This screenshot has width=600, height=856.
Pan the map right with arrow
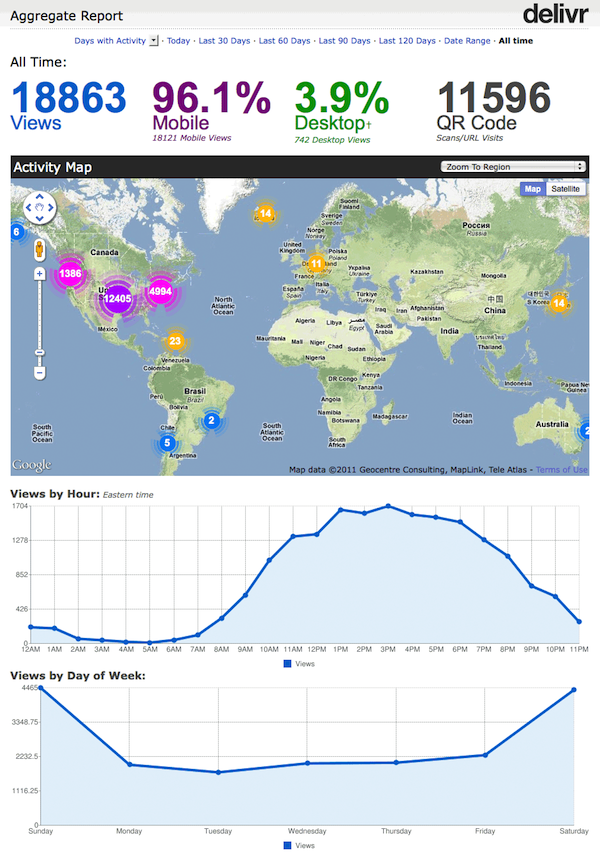tap(51, 207)
